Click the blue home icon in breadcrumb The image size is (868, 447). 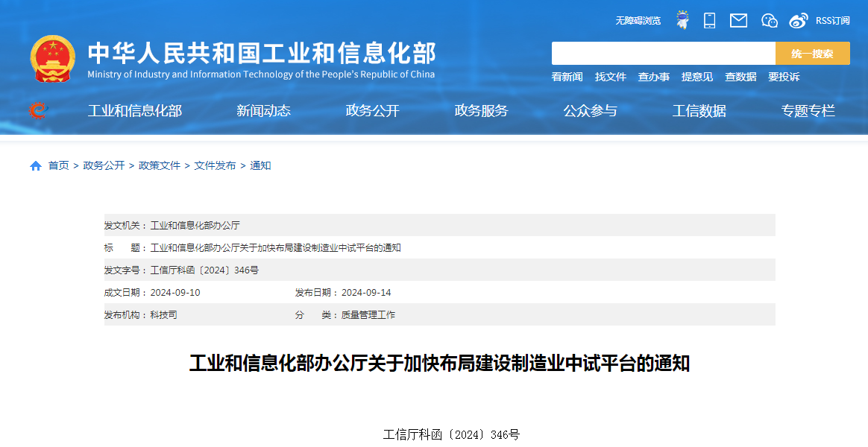[x=36, y=165]
